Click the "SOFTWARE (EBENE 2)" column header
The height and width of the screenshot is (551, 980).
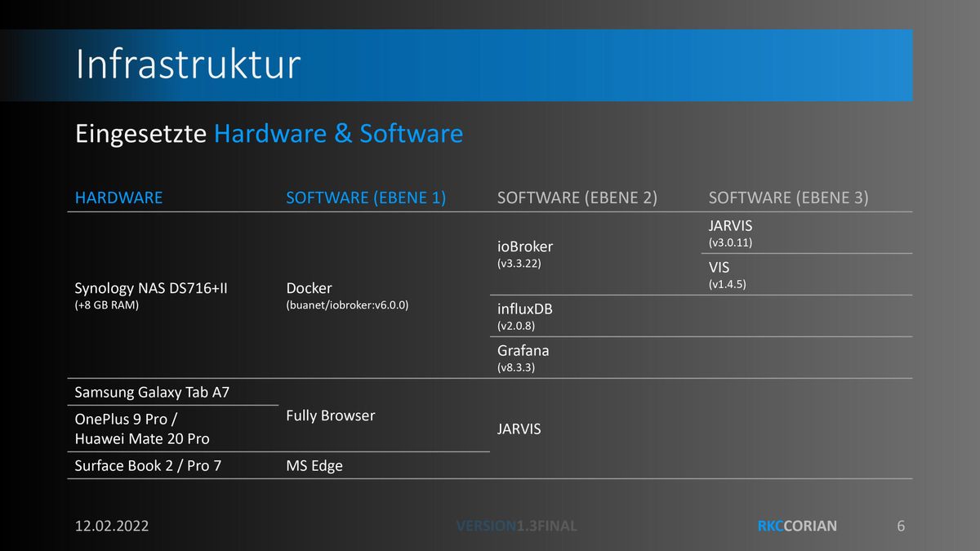point(577,198)
